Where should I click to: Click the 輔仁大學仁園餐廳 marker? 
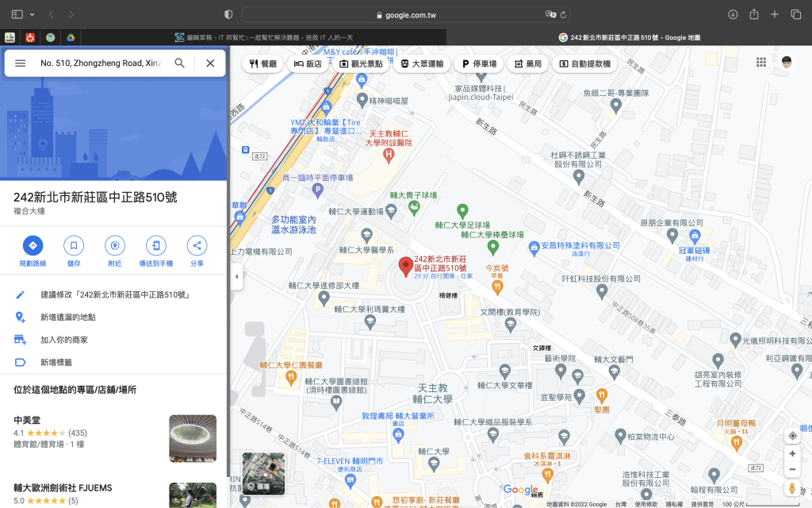(x=291, y=379)
